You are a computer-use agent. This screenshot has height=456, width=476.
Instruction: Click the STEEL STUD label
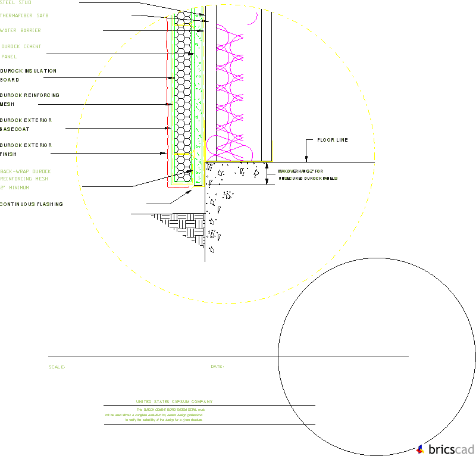[15, 2]
